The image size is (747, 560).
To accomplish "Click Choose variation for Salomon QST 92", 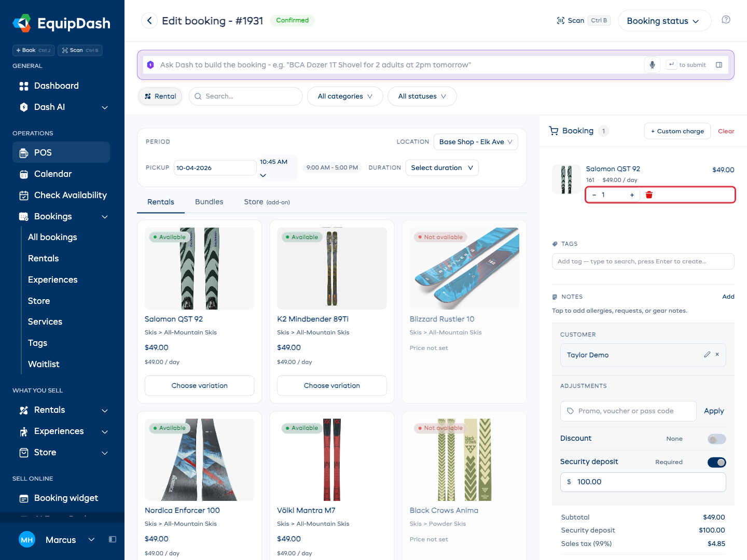I will (x=199, y=385).
